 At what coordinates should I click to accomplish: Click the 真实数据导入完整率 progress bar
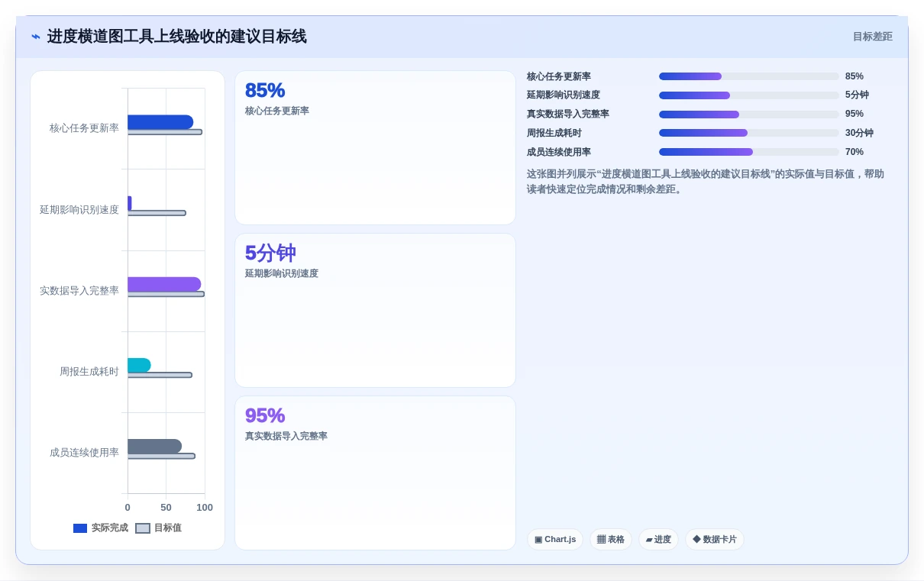click(748, 115)
